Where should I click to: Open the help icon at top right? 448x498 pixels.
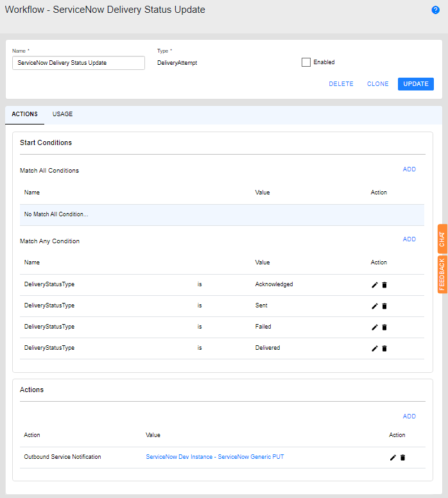pos(435,10)
